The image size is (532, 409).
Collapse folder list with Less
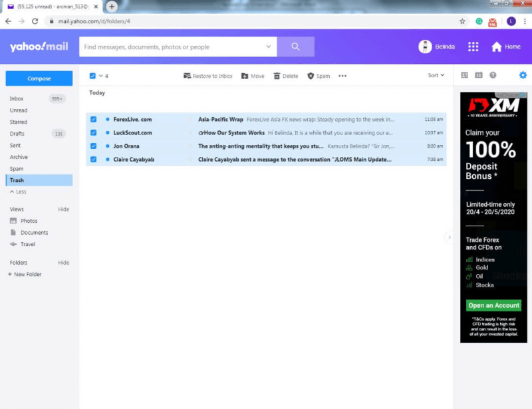point(18,192)
